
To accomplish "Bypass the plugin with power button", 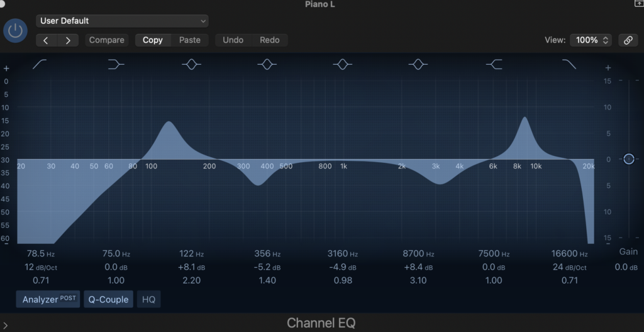I will tap(15, 31).
